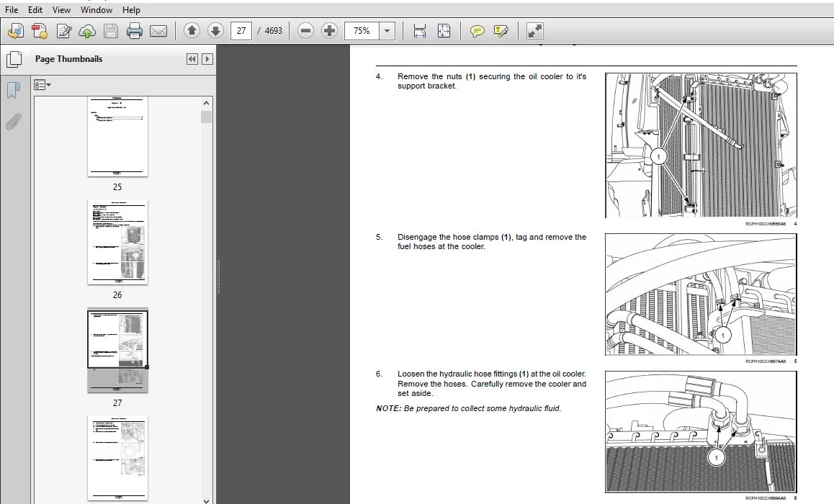Add a sticky note comment
Viewport: 834px width, 504px height.
(x=477, y=32)
